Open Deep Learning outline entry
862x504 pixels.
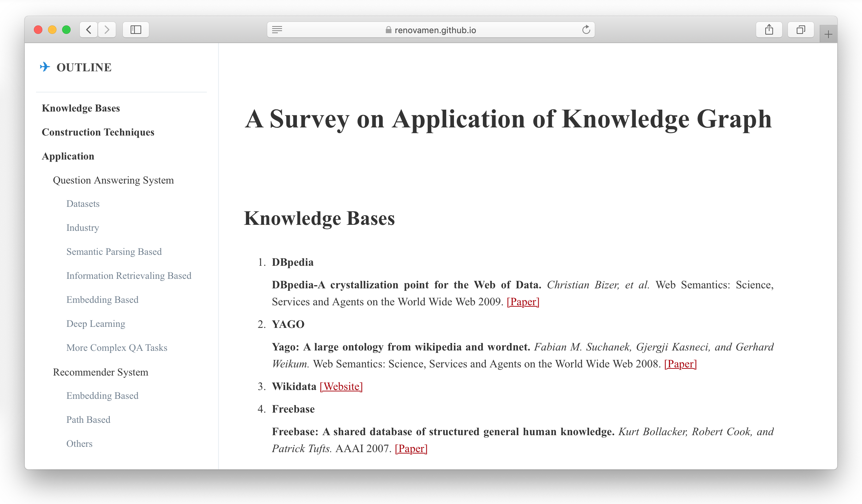coord(96,324)
